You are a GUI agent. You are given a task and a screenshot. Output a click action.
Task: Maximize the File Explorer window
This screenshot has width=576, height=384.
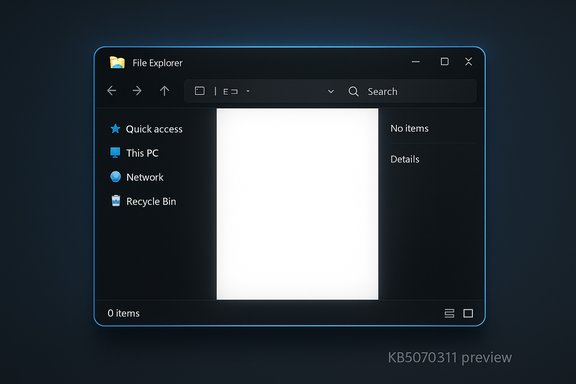click(x=444, y=61)
